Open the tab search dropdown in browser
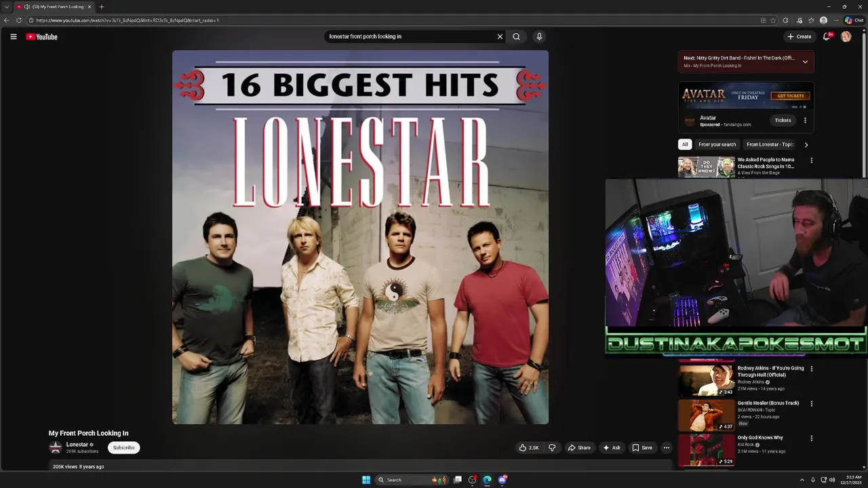 click(x=7, y=7)
